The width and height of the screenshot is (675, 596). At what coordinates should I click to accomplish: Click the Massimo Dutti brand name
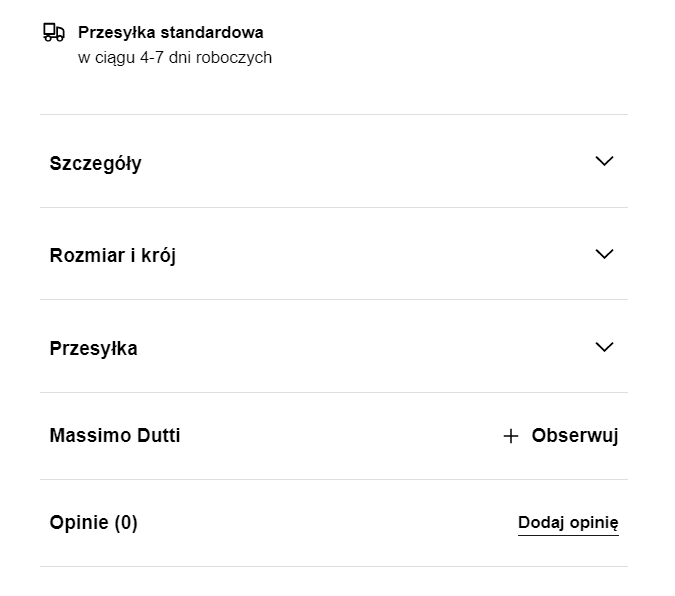point(115,435)
